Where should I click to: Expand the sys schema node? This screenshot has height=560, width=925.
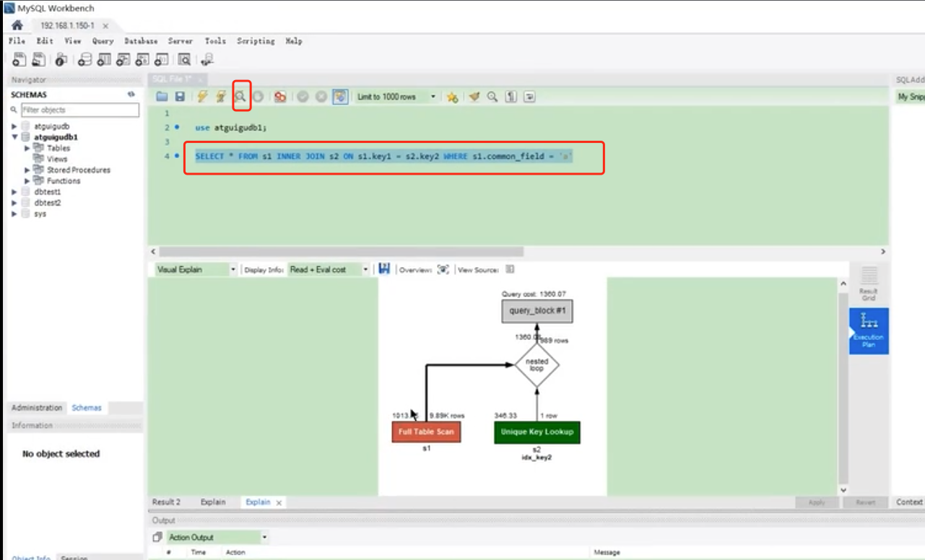(14, 214)
